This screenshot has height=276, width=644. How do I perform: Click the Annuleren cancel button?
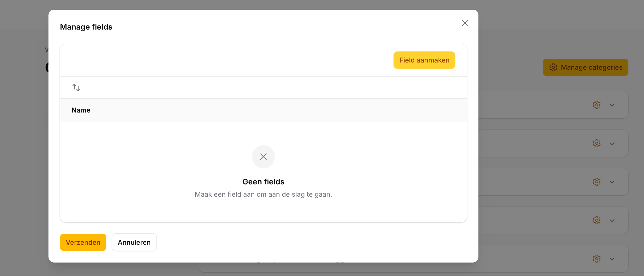[x=134, y=242]
